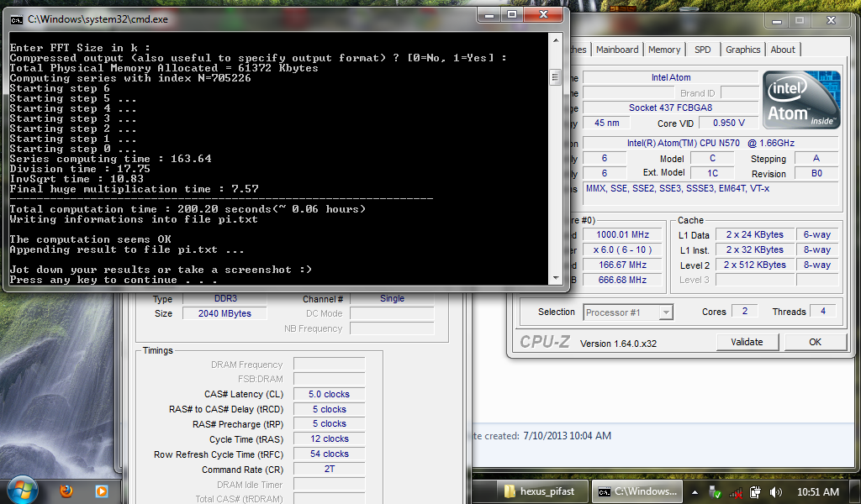The width and height of the screenshot is (861, 504).
Task: Click the Validate button in CPU-Z
Action: point(747,342)
